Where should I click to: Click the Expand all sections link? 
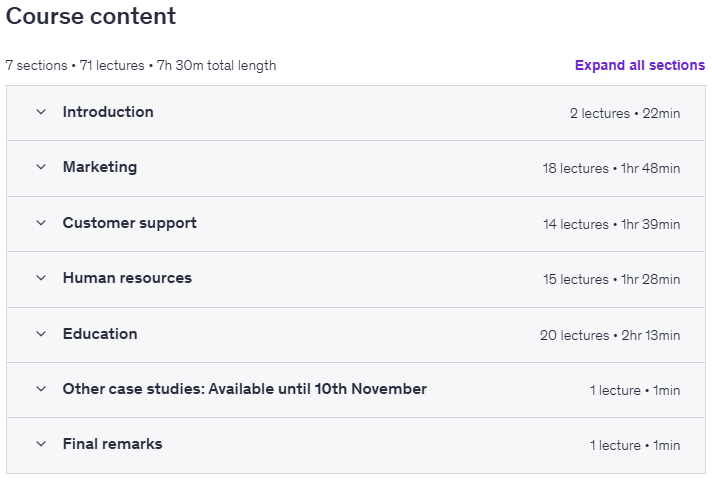tap(640, 65)
